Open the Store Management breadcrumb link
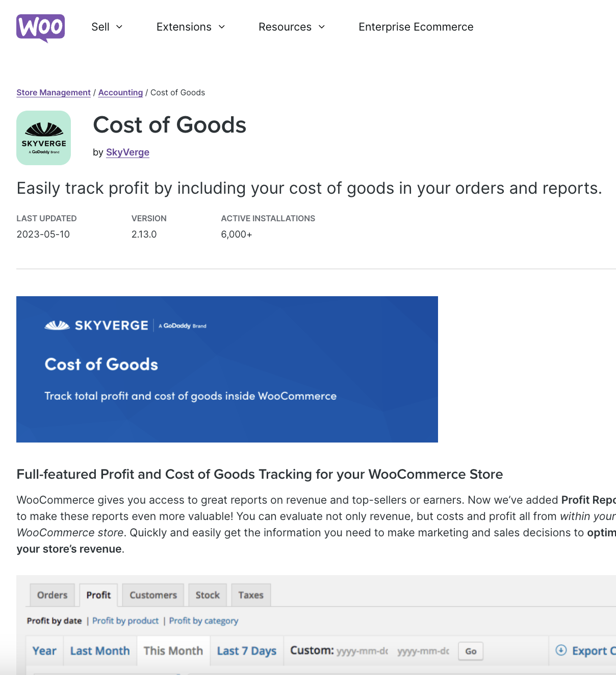Screen dimensions: 616x675 tap(53, 92)
